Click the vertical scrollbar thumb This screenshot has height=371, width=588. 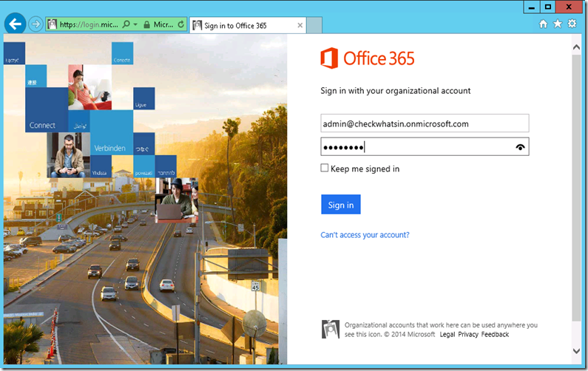pyautogui.click(x=576, y=188)
